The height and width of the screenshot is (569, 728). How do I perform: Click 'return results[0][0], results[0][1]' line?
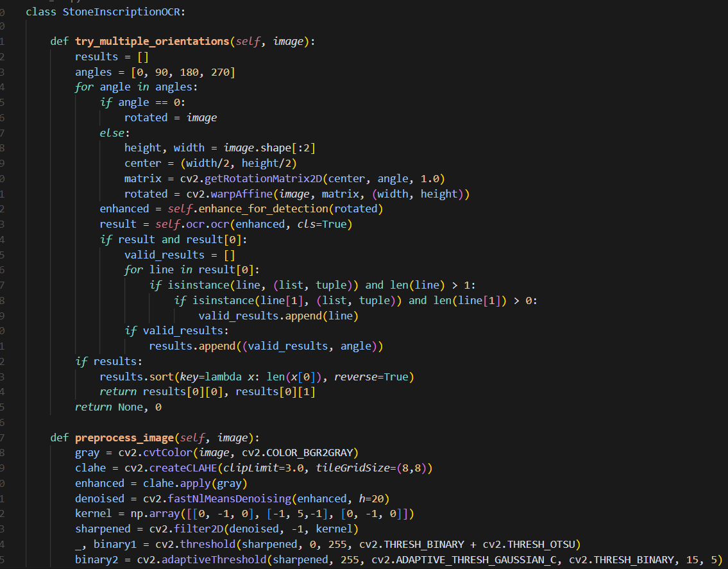tap(208, 391)
